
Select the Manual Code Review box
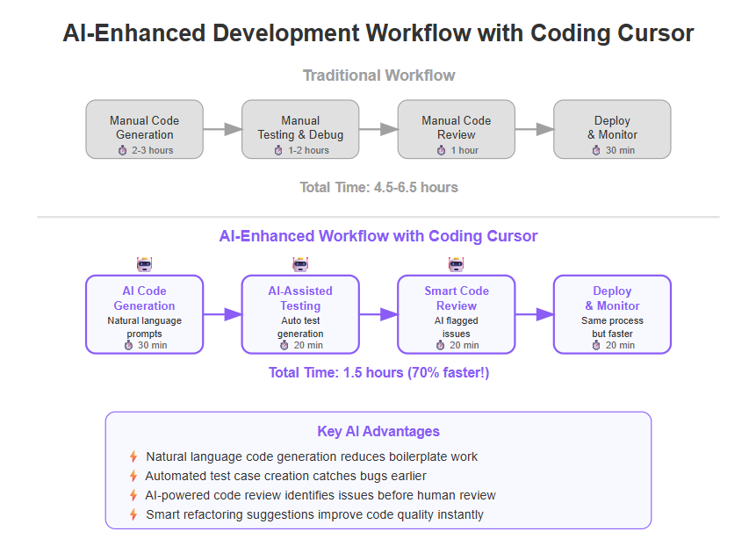pos(456,129)
